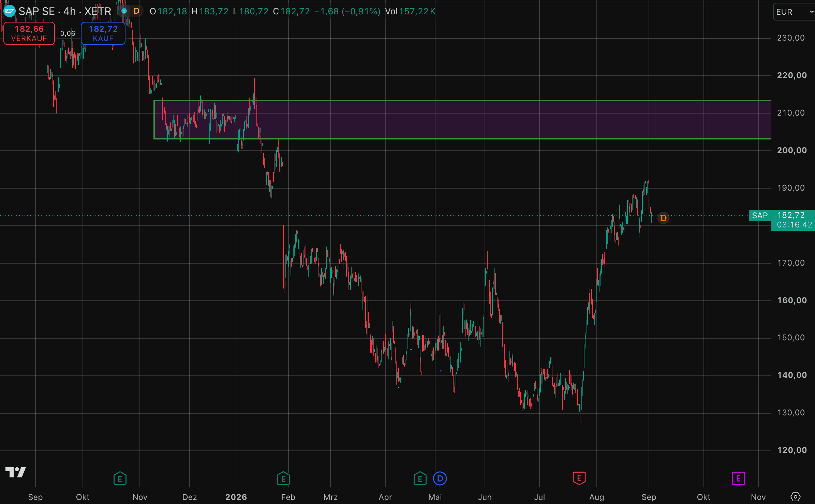Click the 2026 label on time axis
This screenshot has width=815, height=504.
click(x=236, y=497)
